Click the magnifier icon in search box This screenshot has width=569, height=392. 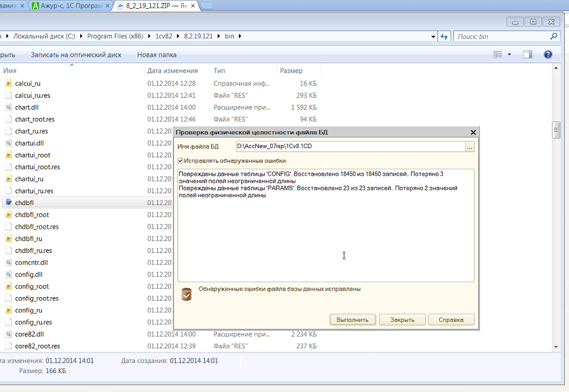click(x=554, y=37)
